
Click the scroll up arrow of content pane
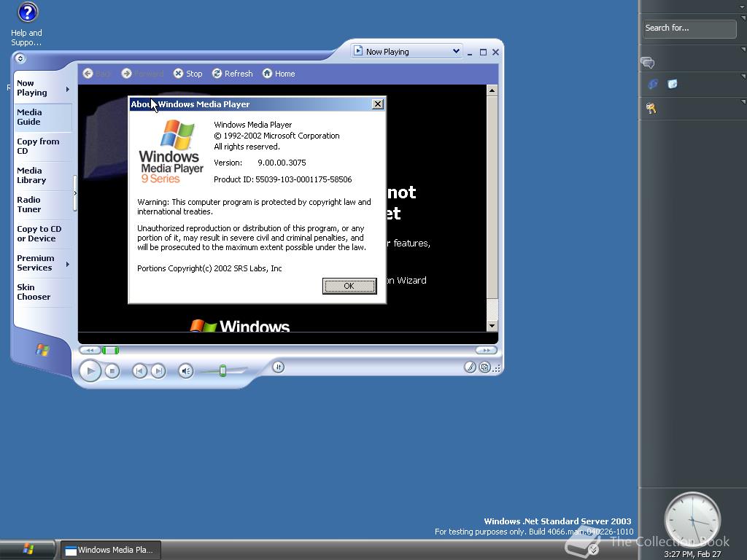(x=492, y=90)
